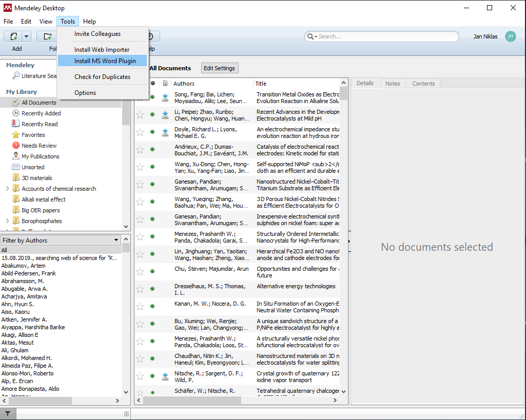Mark Chu, Steven paper as favorite

coord(140,272)
